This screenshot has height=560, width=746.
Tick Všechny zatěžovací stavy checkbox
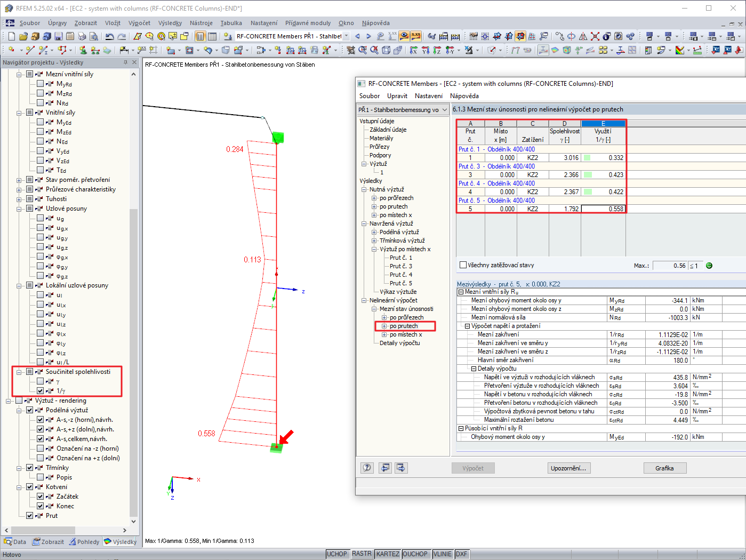pos(463,265)
